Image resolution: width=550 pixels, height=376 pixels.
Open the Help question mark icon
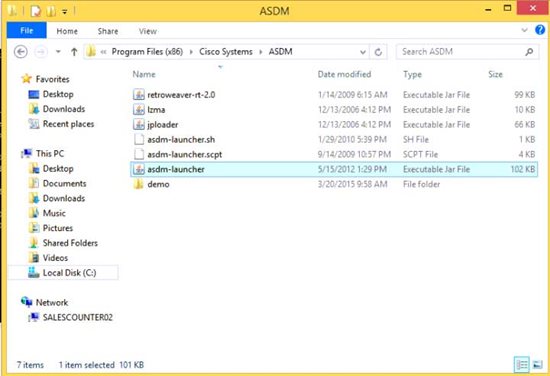pyautogui.click(x=540, y=30)
